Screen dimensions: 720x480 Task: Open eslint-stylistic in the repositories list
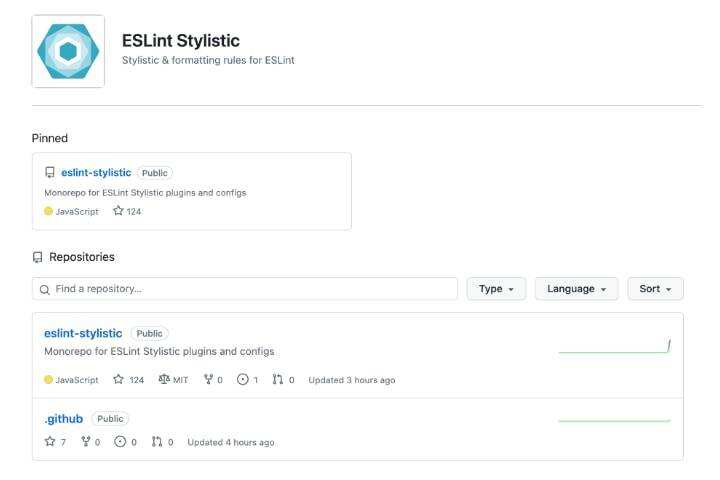(83, 333)
